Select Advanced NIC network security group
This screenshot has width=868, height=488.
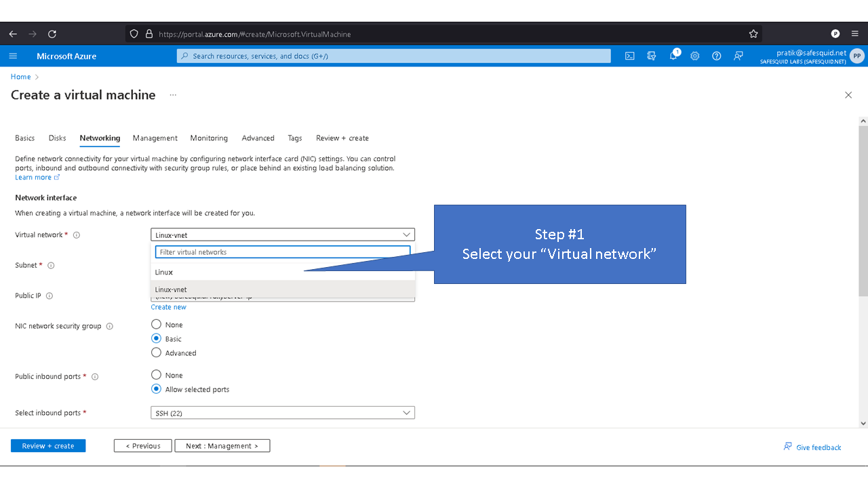157,352
